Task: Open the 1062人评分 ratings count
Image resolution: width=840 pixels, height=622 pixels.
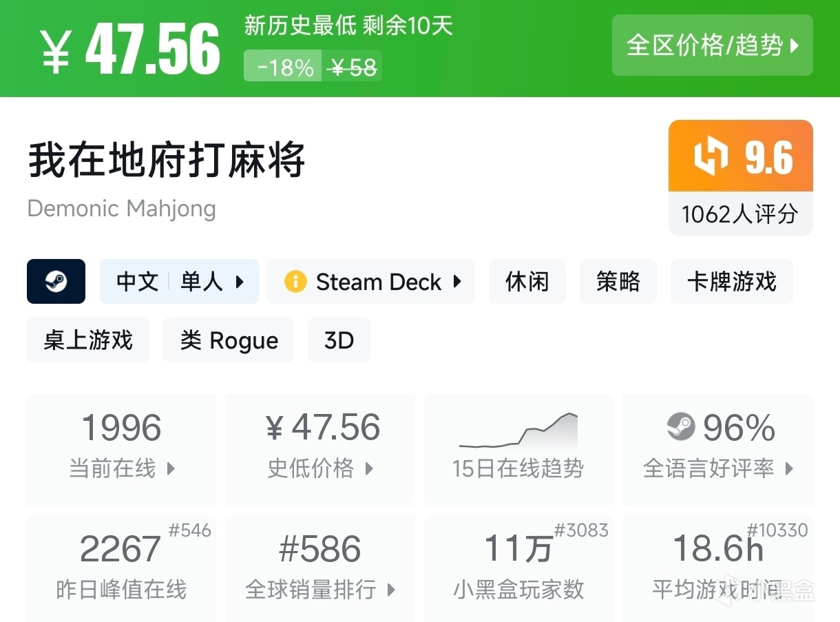Action: [x=739, y=214]
